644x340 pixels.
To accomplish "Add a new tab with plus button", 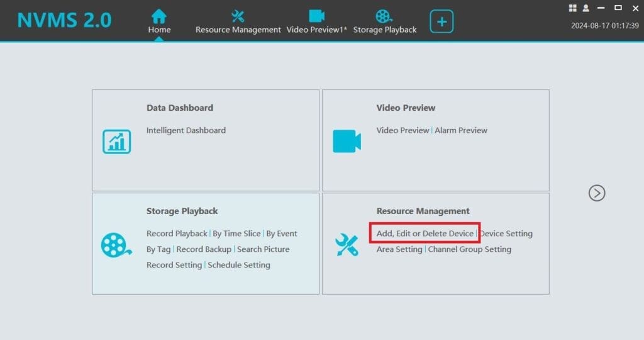I will [x=441, y=21].
